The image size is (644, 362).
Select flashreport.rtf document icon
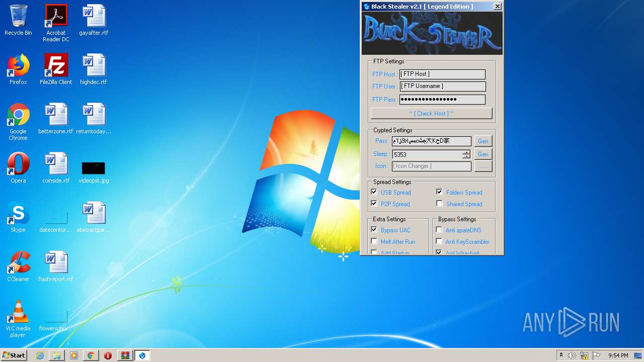pyautogui.click(x=56, y=266)
